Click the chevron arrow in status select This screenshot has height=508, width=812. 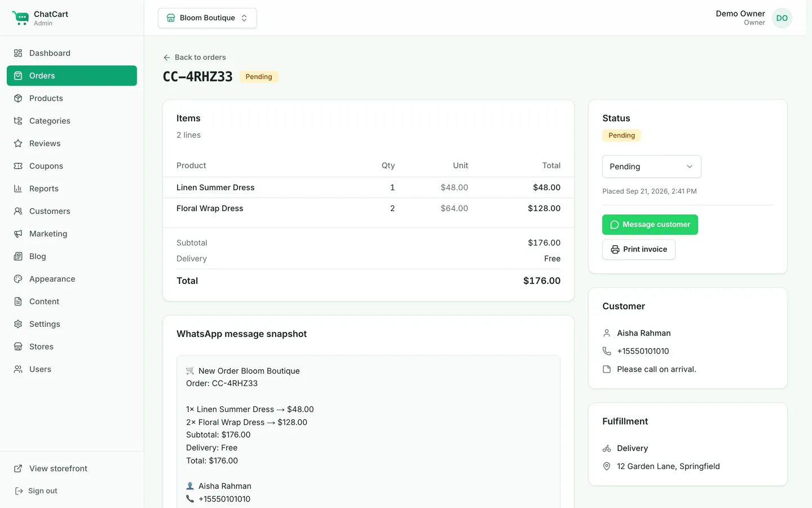tap(689, 167)
